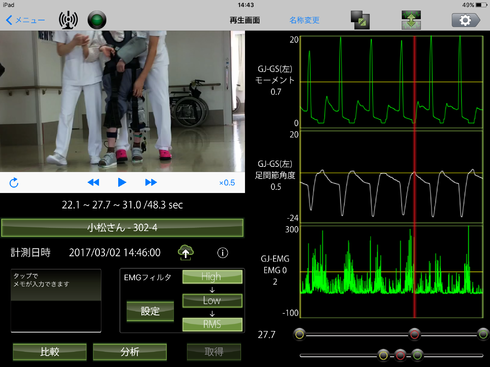The image size is (490, 367).
Task: Toggle the RMS EMG filter
Action: pyautogui.click(x=212, y=324)
